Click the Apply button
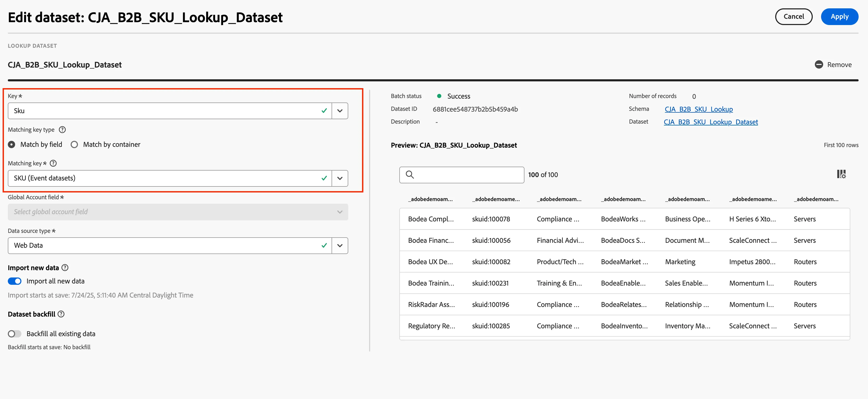 839,16
